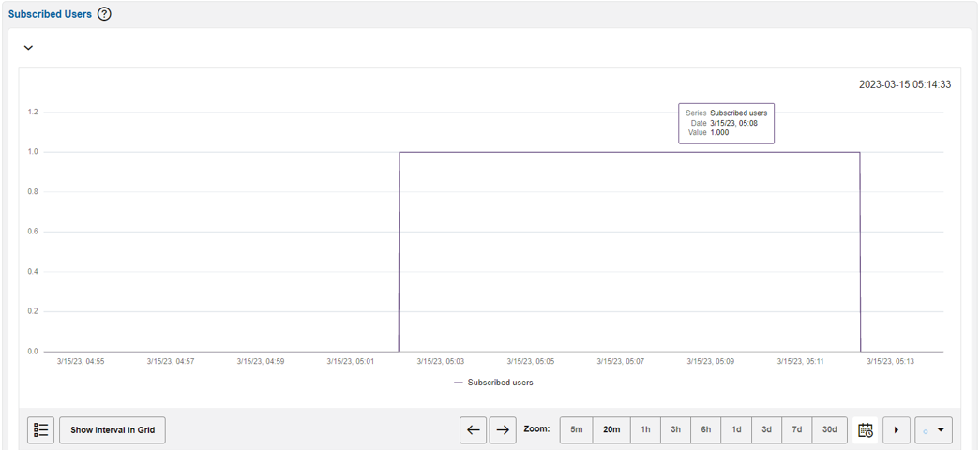Click the Subscribed Users section title
Screen dimensions: 980x450
(x=50, y=14)
